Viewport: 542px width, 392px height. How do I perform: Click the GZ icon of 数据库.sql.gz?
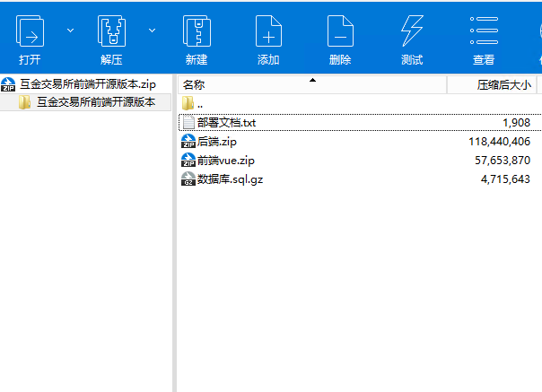pyautogui.click(x=188, y=179)
